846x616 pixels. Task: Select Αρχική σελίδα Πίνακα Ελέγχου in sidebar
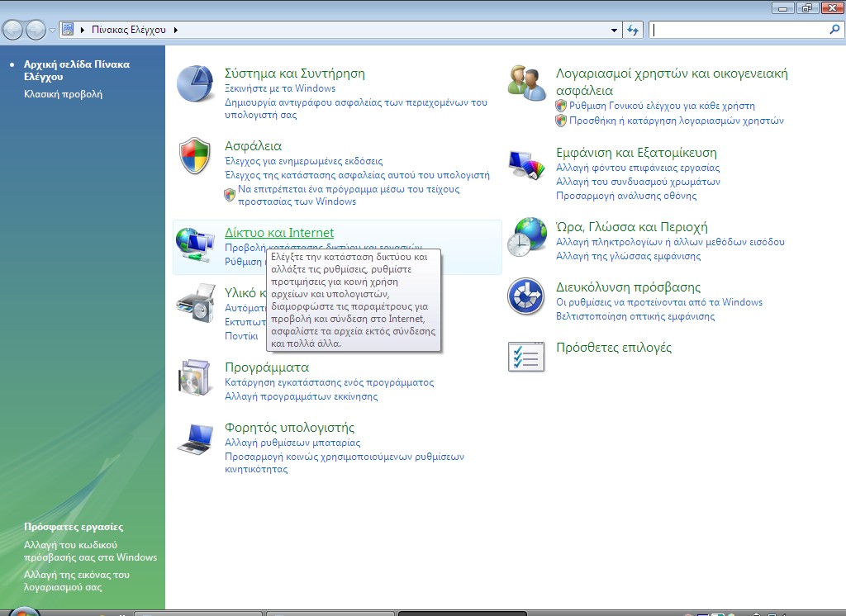click(x=77, y=70)
